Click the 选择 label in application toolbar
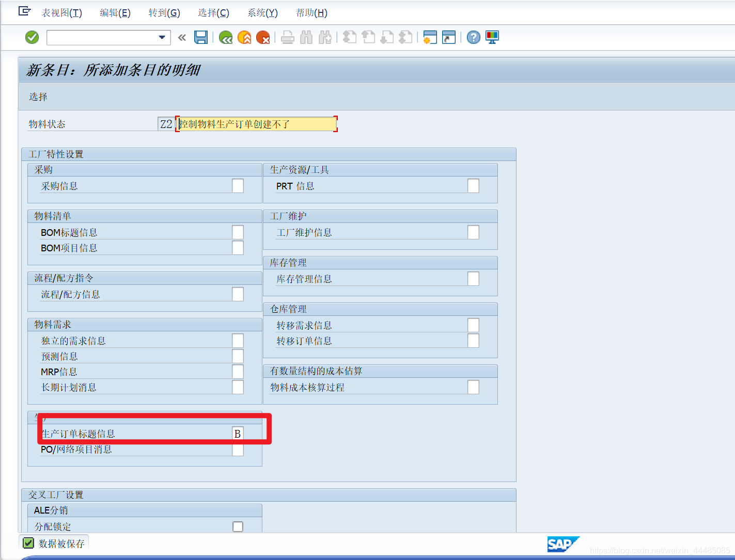The width and height of the screenshot is (735, 560). click(38, 97)
